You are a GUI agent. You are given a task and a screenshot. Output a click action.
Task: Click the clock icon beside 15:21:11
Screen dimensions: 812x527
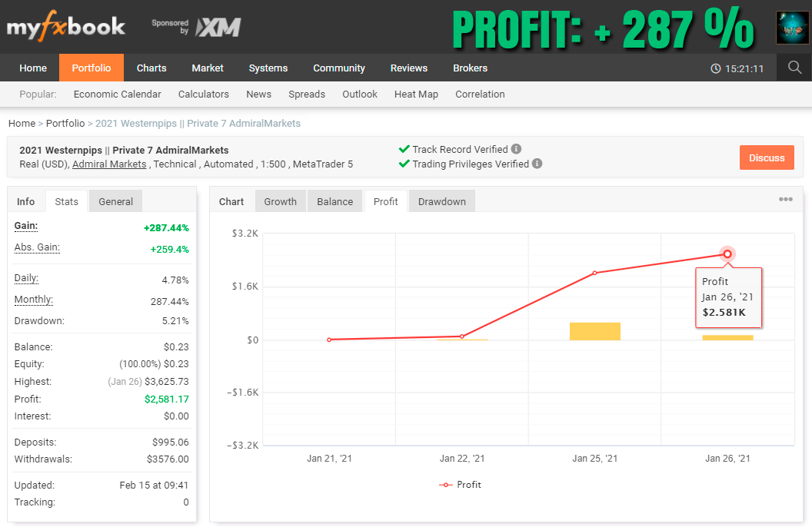716,69
